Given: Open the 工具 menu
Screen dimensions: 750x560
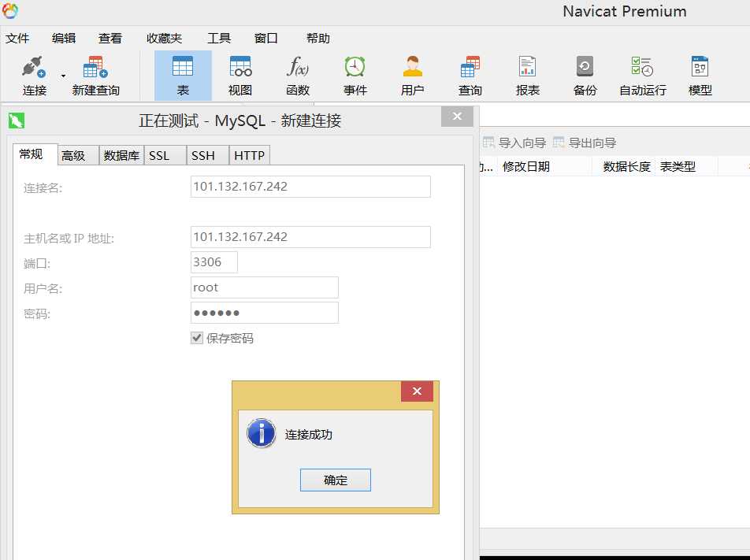Looking at the screenshot, I should point(219,39).
